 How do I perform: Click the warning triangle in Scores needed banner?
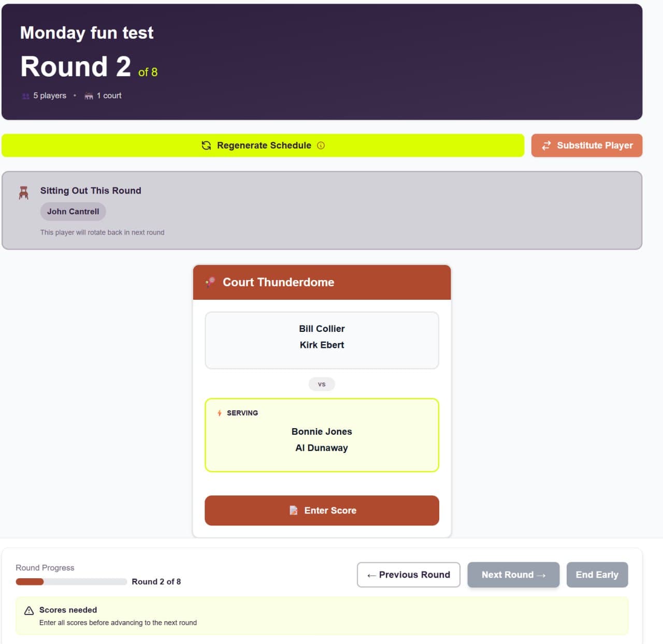tap(28, 610)
